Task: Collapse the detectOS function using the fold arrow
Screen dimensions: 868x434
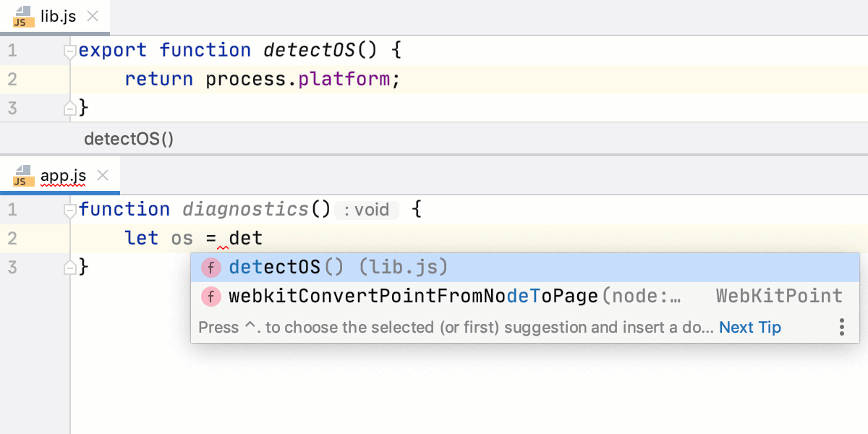Action: [x=69, y=49]
